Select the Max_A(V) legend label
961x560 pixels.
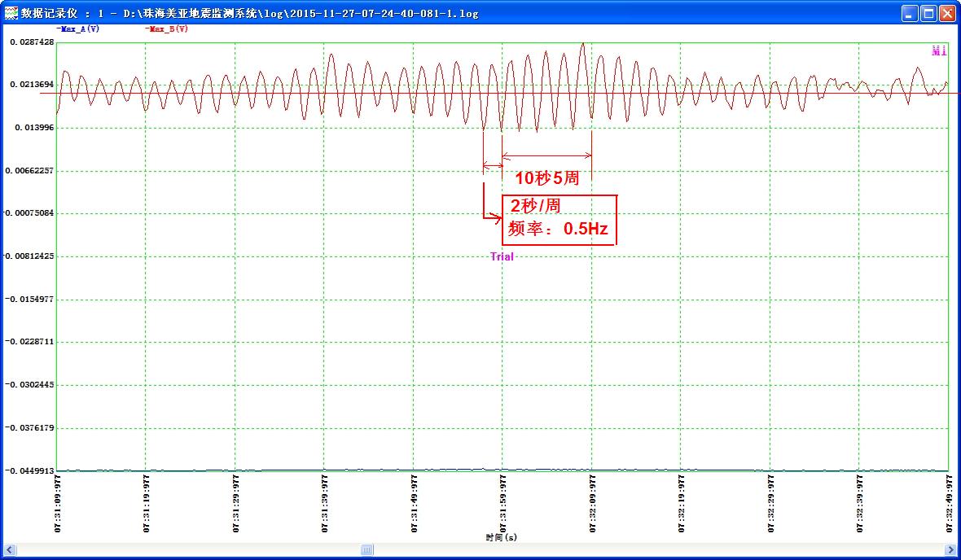click(x=78, y=28)
